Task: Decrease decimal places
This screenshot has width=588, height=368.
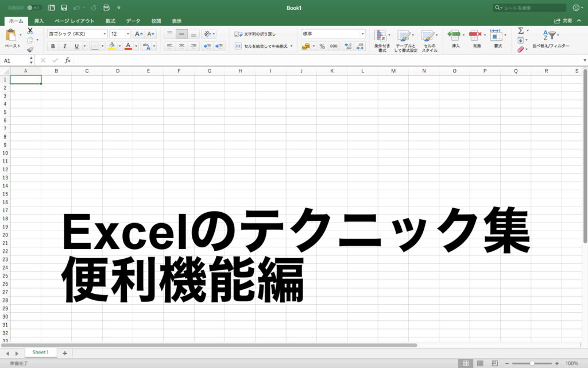Action: pos(360,46)
